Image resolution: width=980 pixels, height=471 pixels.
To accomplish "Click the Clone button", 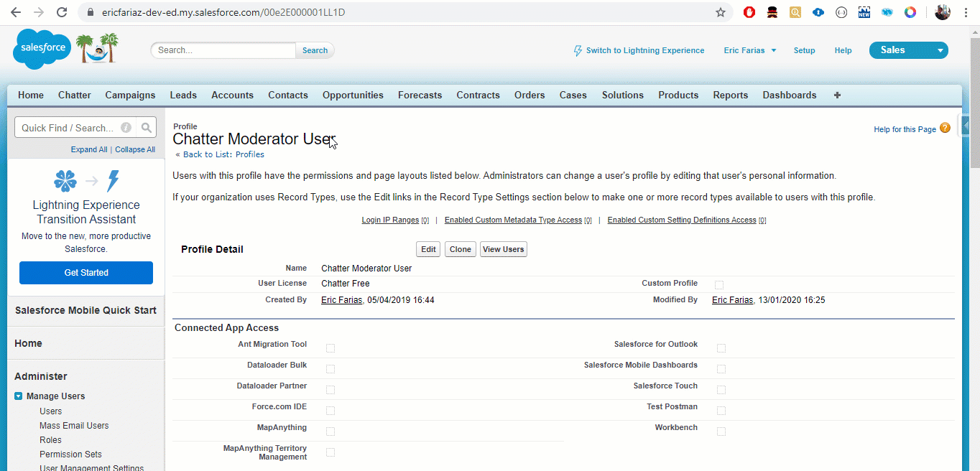I will pos(461,249).
